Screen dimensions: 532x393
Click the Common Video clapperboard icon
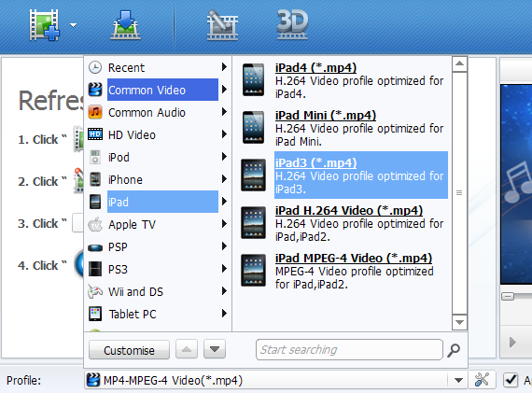tap(95, 90)
